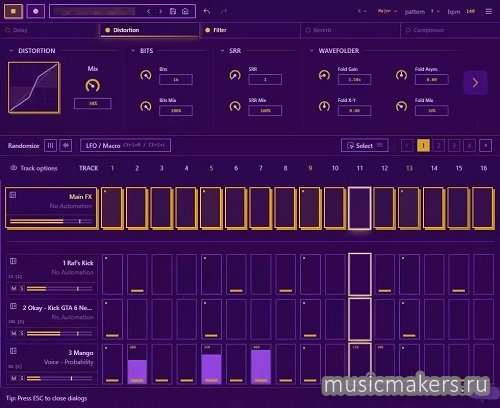Screen dimensions: 500x408
Task: Click the undo arrow icon
Action: click(207, 12)
